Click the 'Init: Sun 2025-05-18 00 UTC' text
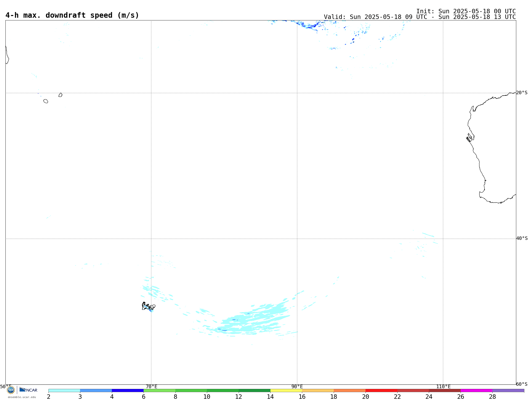Image resolution: width=532 pixels, height=400 pixels. click(466, 11)
